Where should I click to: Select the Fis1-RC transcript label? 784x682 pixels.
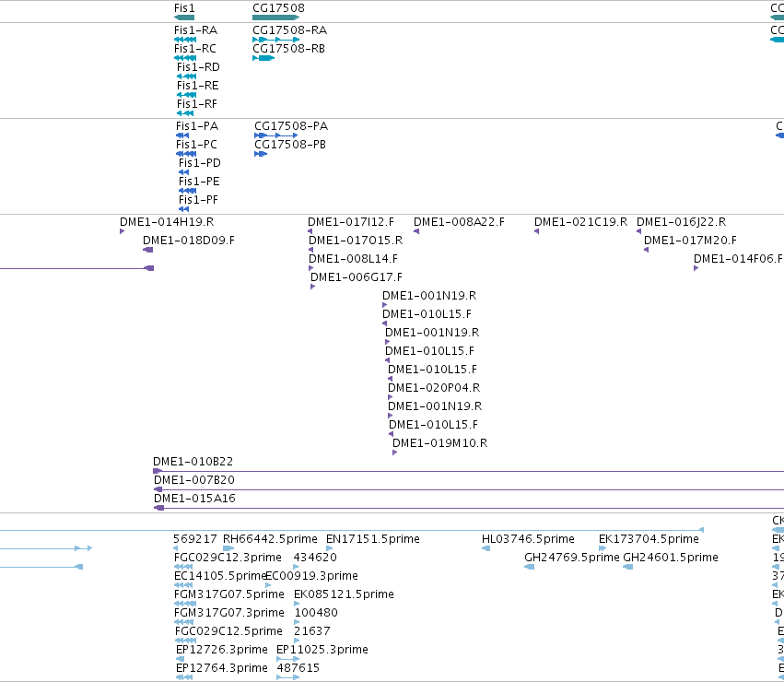click(195, 49)
